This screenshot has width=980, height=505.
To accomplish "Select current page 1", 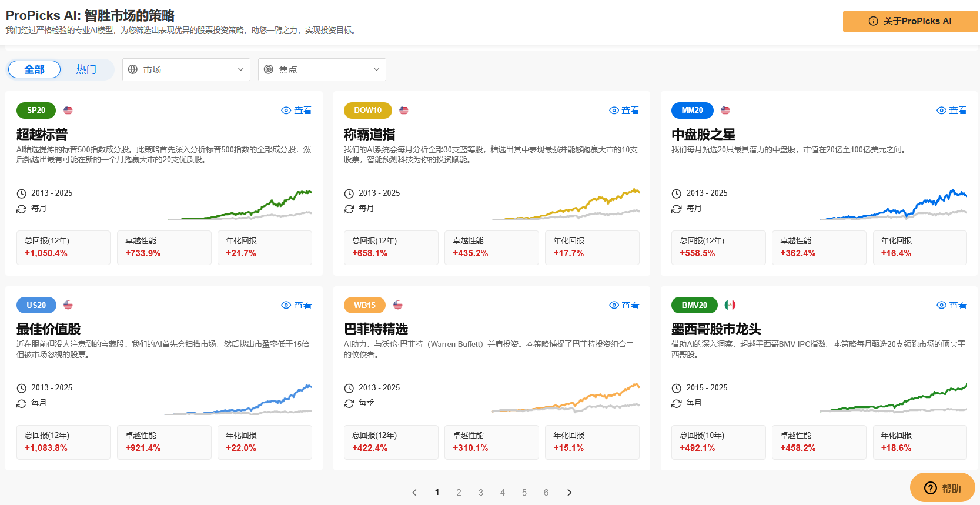I will [437, 493].
